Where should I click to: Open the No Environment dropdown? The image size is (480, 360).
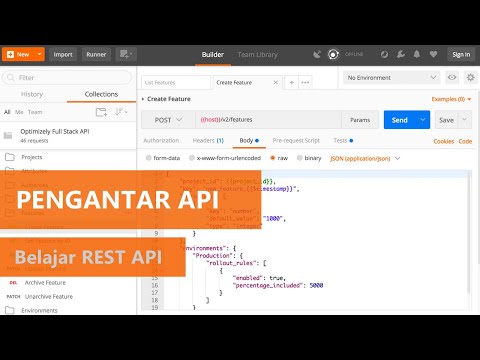[392, 78]
